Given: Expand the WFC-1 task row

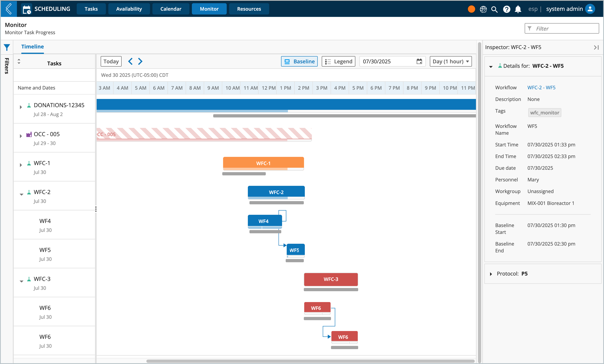Looking at the screenshot, I should 21,165.
